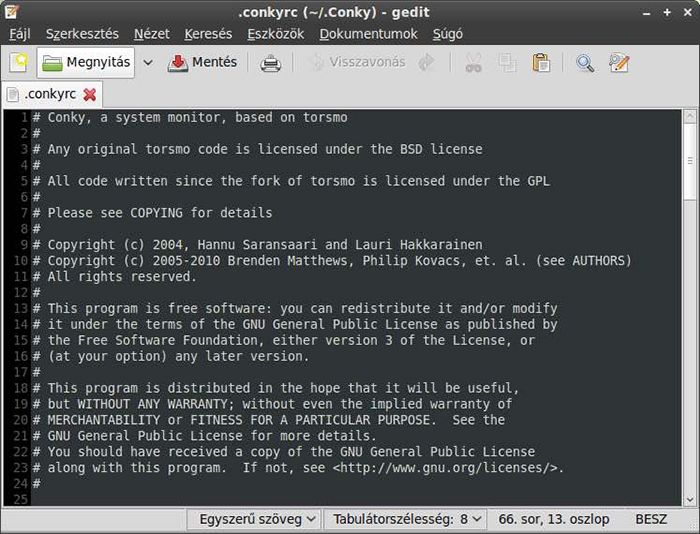Click the paste clipboard icon
The image size is (700, 534).
[x=541, y=63]
